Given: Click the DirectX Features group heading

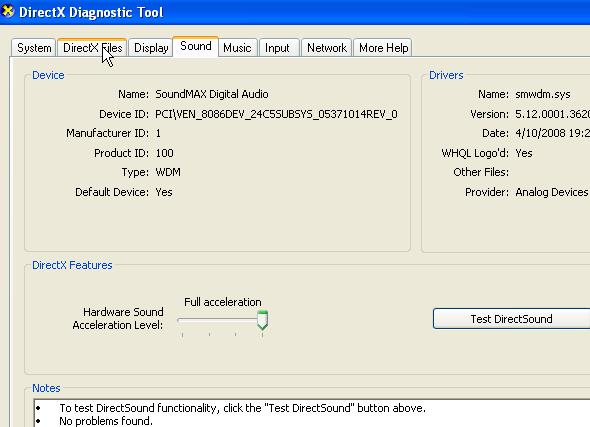Looking at the screenshot, I should (72, 265).
